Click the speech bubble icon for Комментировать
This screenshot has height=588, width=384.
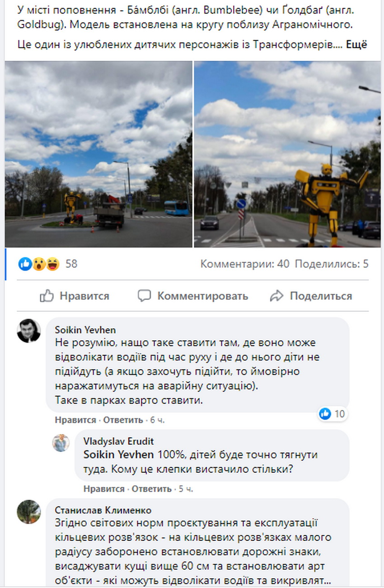click(x=144, y=296)
